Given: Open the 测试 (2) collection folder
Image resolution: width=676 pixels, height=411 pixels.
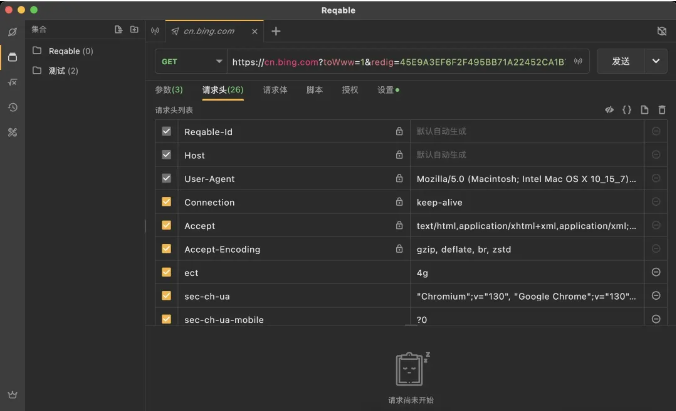Looking at the screenshot, I should coord(56,70).
